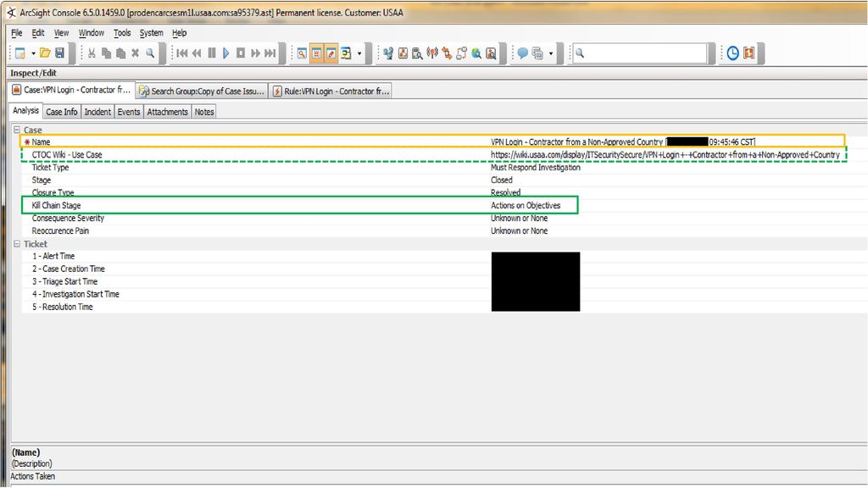Select the Analysis tab
The height and width of the screenshot is (488, 868).
point(26,111)
